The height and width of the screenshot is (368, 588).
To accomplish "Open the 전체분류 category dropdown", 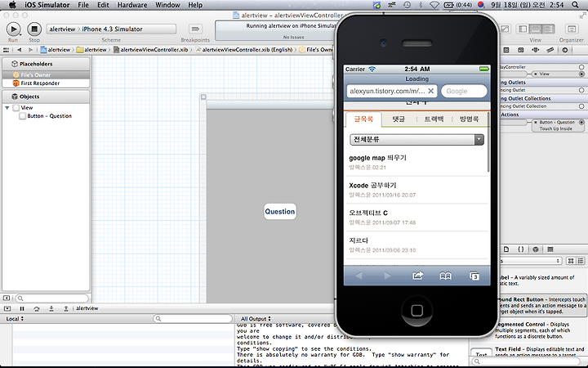I will point(416,139).
